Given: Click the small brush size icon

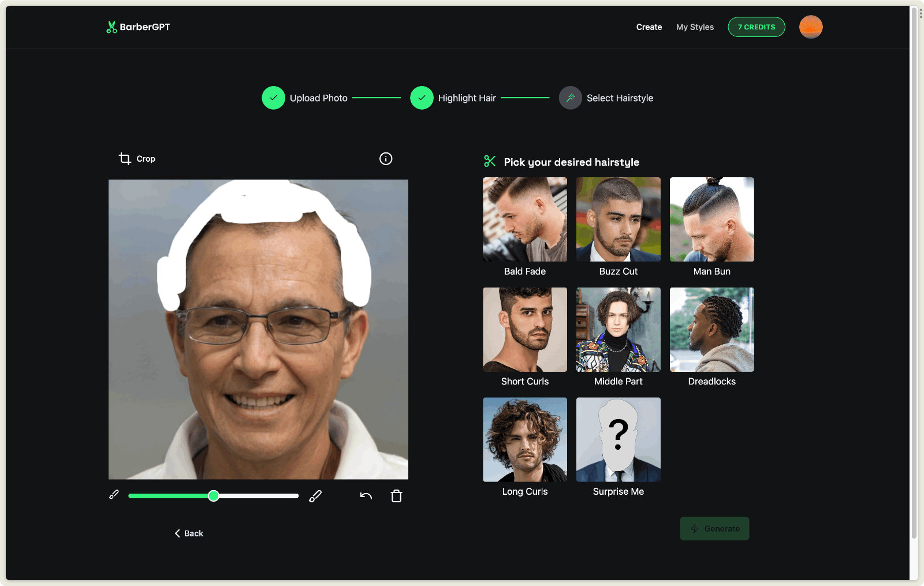Looking at the screenshot, I should pos(114,495).
